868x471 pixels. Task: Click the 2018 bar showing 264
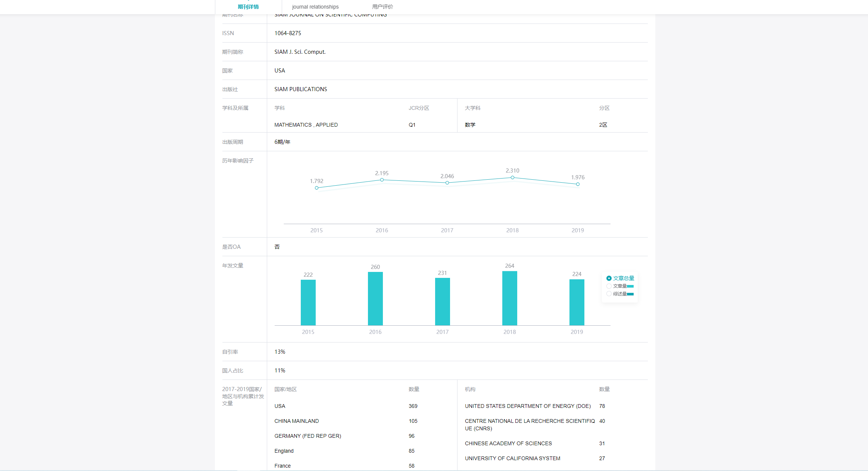coord(510,298)
